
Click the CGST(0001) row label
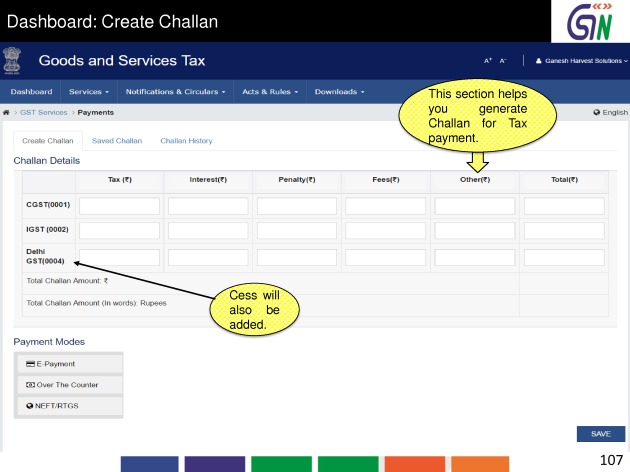point(48,204)
